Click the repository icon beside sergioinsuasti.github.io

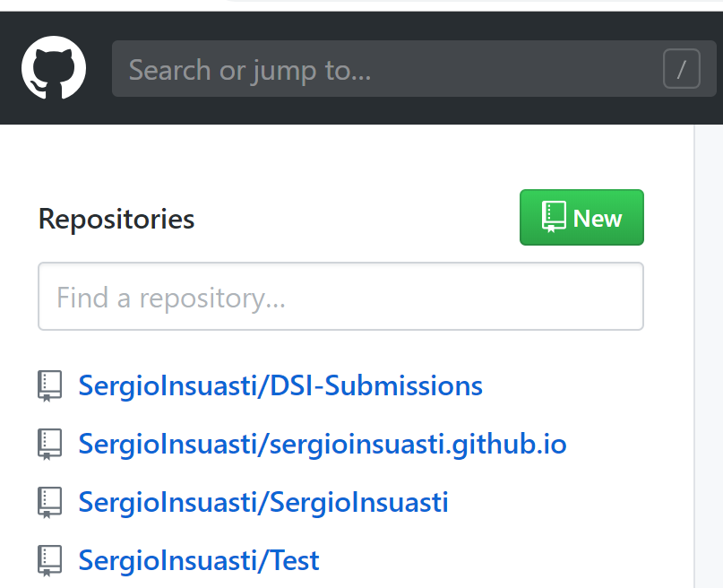pyautogui.click(x=49, y=445)
